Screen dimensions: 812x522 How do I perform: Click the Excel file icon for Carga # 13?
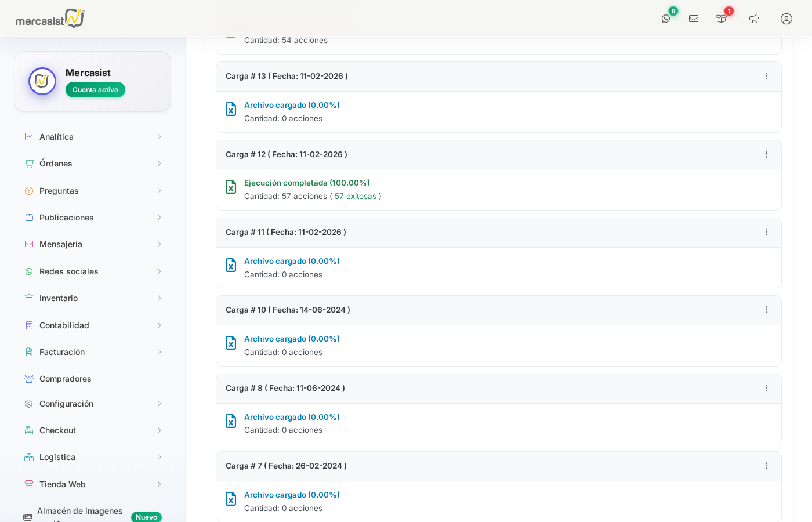pyautogui.click(x=231, y=109)
